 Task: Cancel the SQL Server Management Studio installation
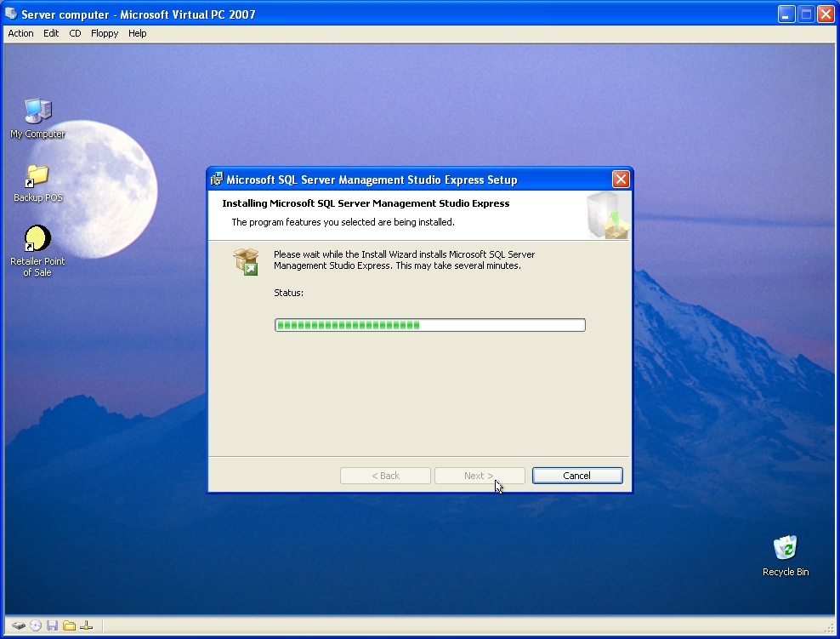576,476
